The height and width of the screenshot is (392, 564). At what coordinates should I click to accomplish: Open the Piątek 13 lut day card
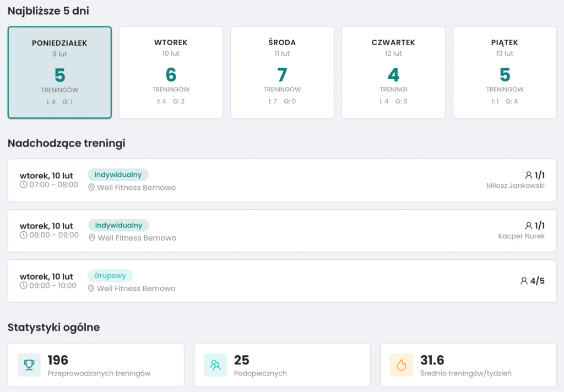[x=505, y=72]
